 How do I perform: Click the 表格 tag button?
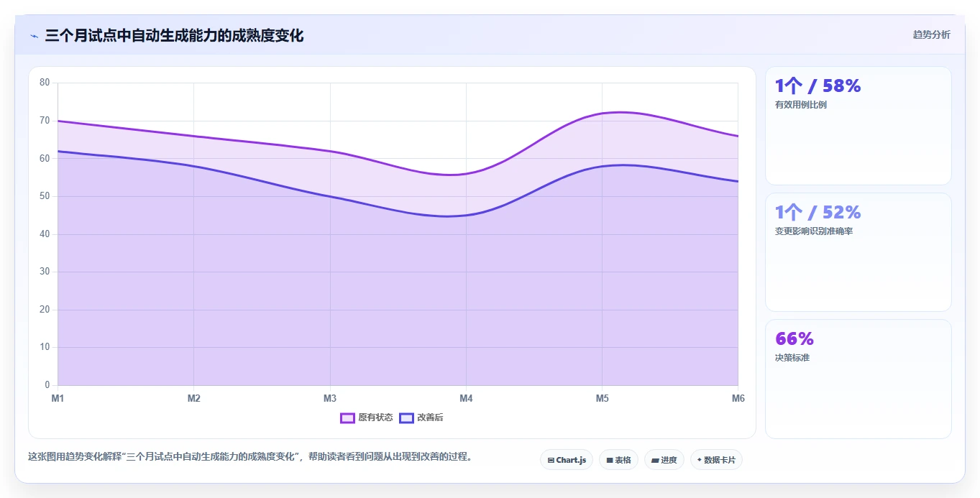click(618, 460)
